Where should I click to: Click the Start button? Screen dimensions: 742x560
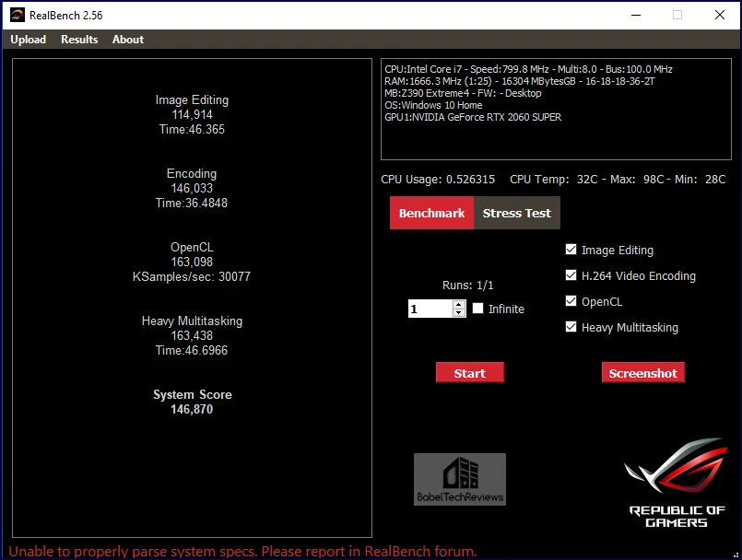[470, 373]
